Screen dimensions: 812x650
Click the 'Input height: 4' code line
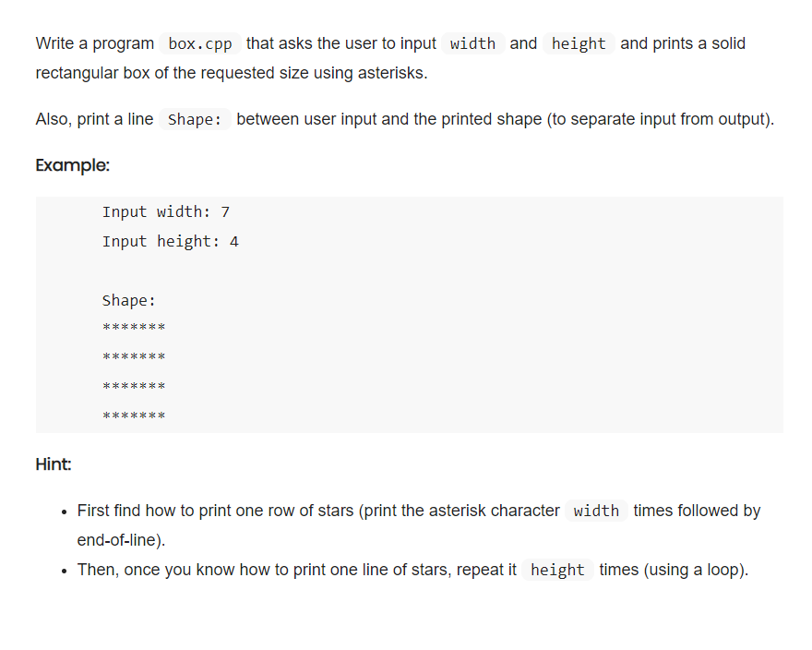click(x=171, y=242)
